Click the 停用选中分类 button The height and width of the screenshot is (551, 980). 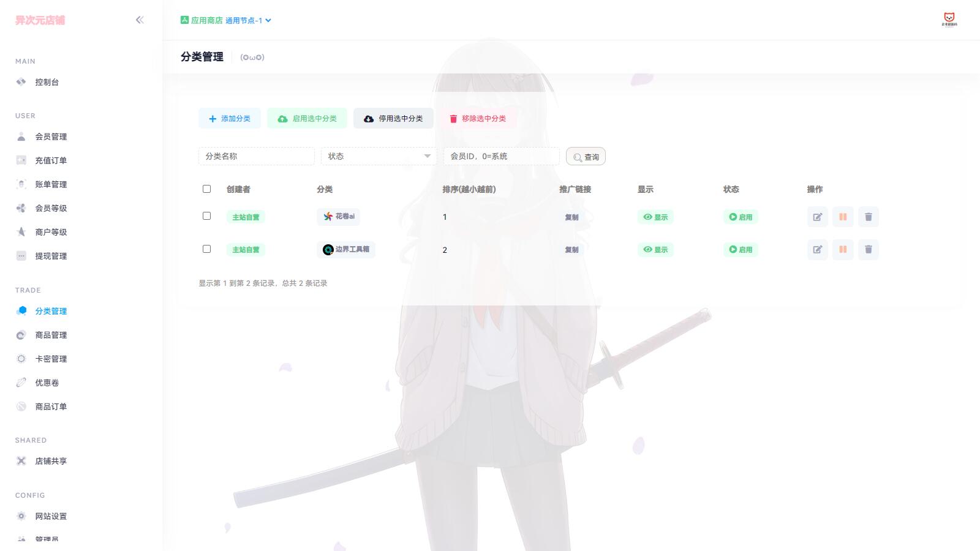(x=393, y=118)
